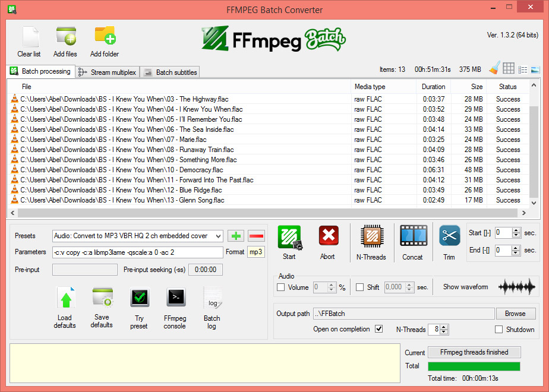Click the VLC icon of The Highway.flac row
Screen dimensions: 549x392
[x=14, y=99]
